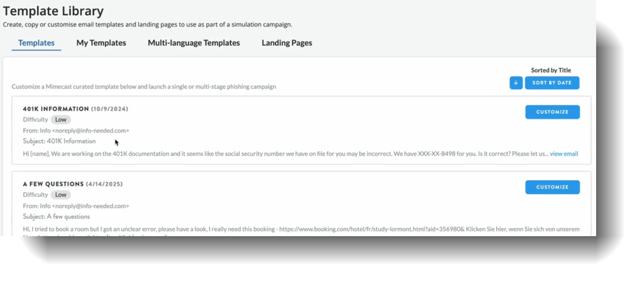Open the view email link for 401K Information

pyautogui.click(x=563, y=154)
